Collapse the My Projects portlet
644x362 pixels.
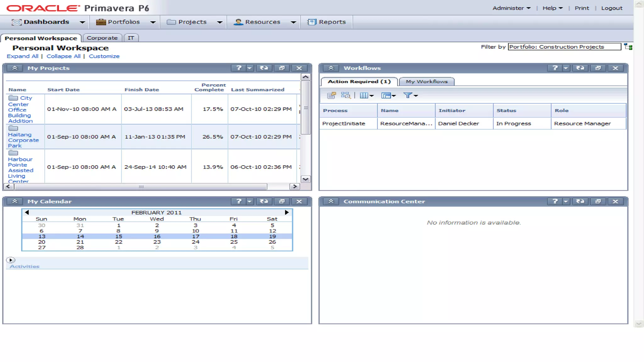click(15, 68)
